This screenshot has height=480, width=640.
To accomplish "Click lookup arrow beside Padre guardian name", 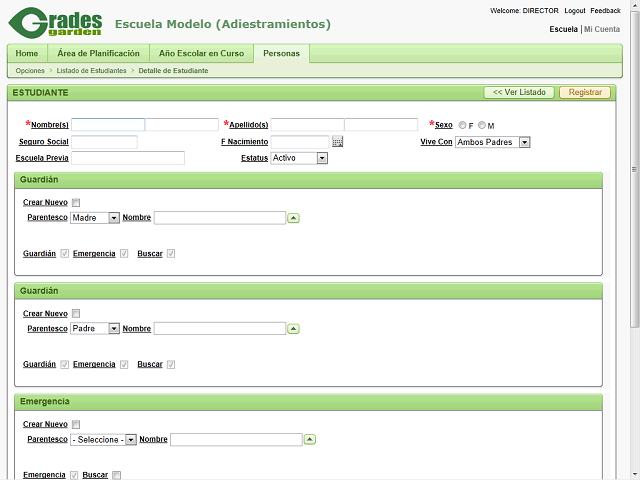I will tap(293, 329).
